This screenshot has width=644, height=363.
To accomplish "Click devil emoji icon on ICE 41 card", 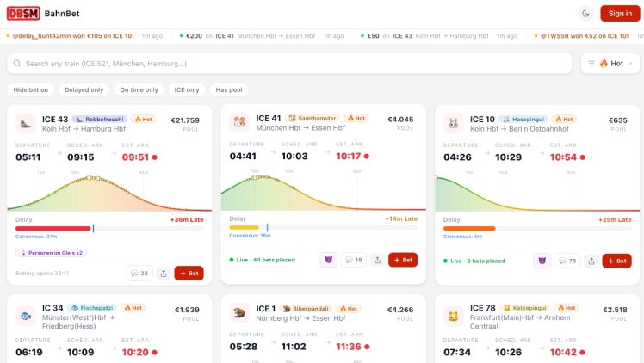I will (328, 260).
